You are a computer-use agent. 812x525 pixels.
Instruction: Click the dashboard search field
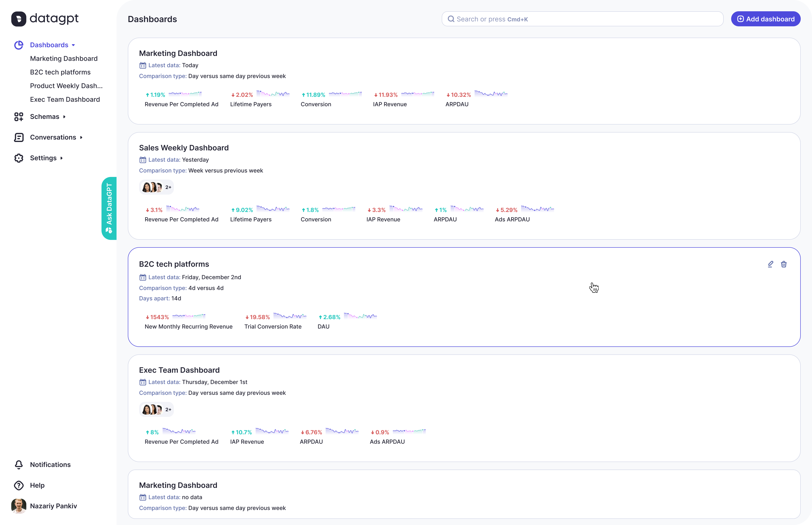coord(582,19)
